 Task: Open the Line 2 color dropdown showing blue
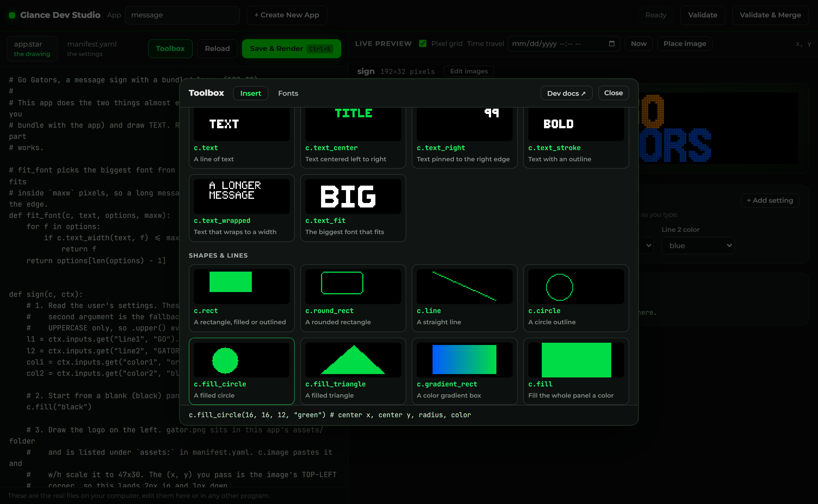coord(698,246)
